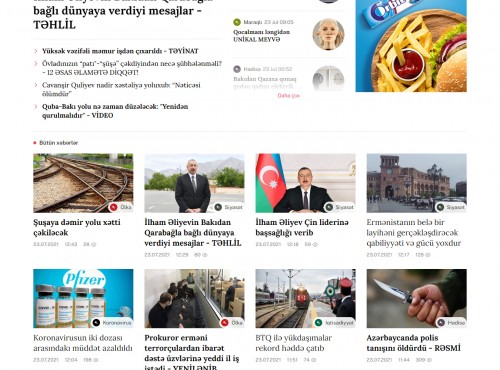The image size is (500, 370).
Task: Open the Qocalmanı ləngidən UNİKAL MEYVƏ story
Action: point(261,36)
